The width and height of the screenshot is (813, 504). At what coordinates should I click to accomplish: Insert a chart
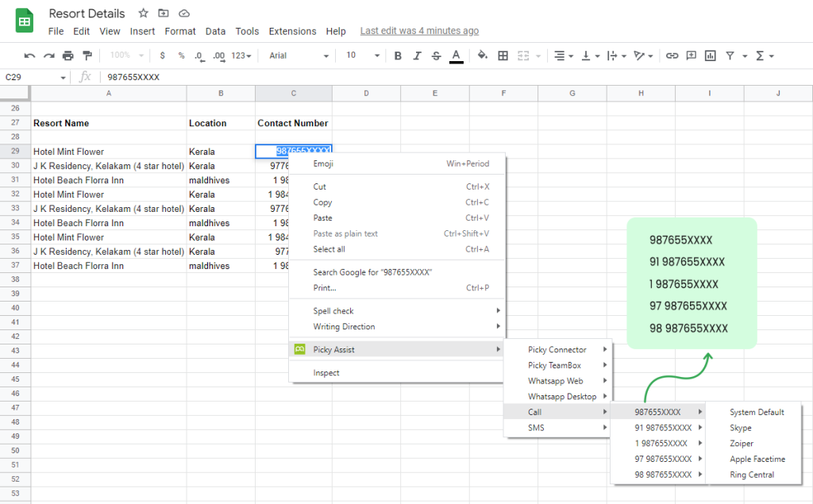(711, 56)
